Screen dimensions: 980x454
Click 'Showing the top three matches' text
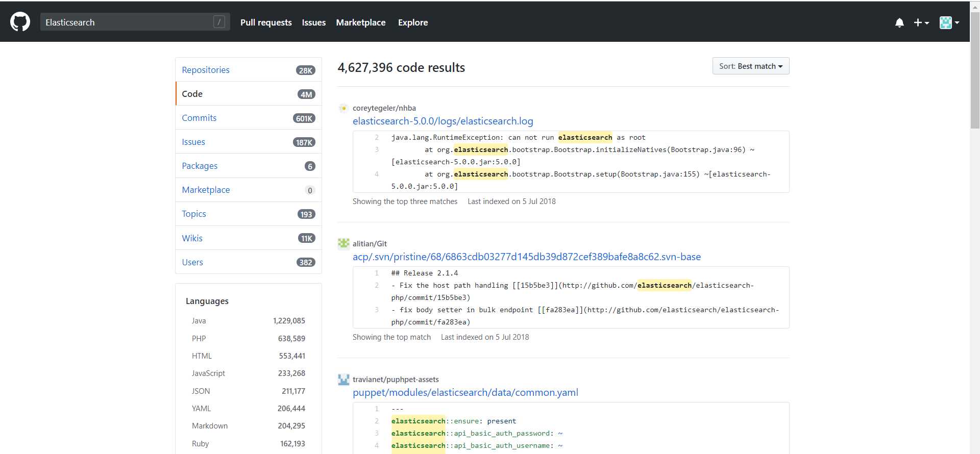tap(405, 201)
